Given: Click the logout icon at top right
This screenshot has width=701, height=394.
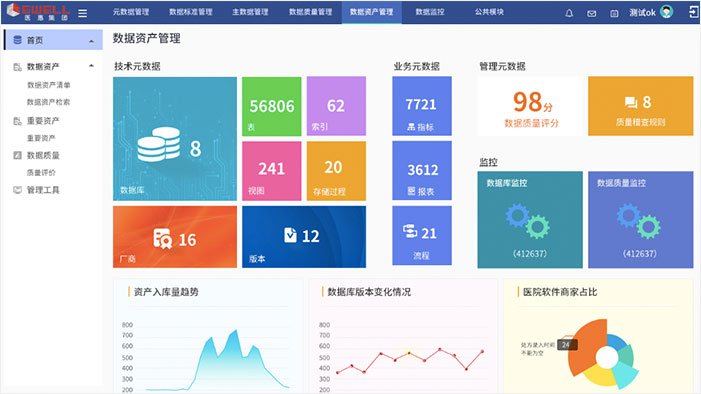Looking at the screenshot, I should [693, 12].
